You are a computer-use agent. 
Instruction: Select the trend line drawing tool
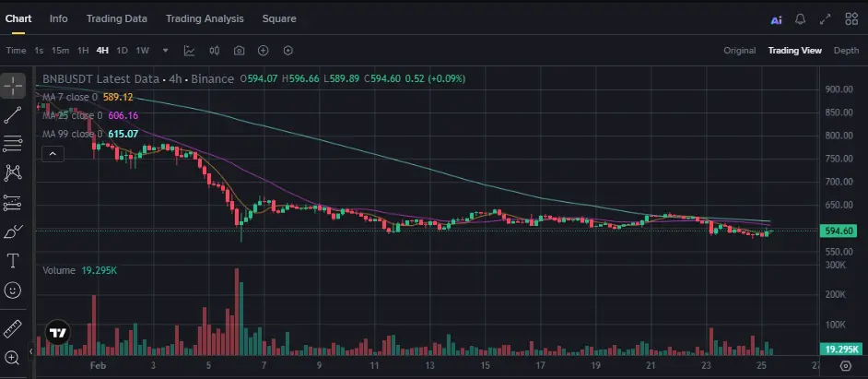click(12, 114)
